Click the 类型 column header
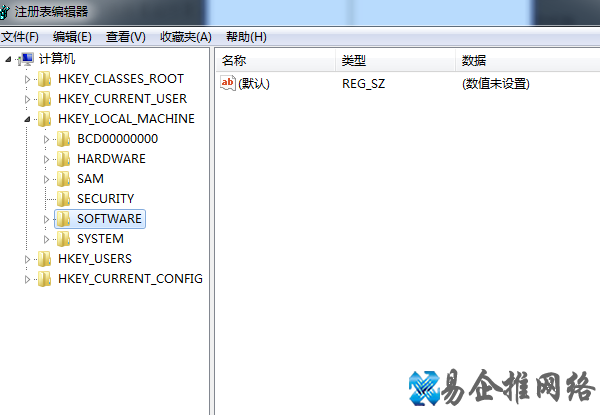Image resolution: width=600 pixels, height=415 pixels. coord(393,61)
